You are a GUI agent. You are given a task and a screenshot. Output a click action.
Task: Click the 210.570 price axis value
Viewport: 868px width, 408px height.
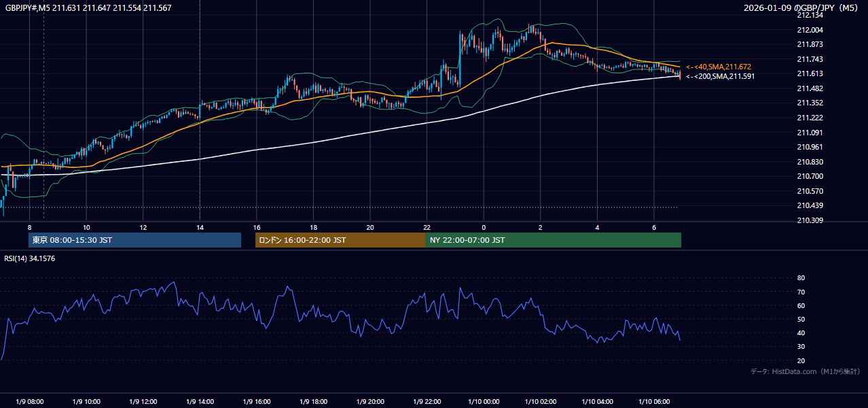point(810,191)
